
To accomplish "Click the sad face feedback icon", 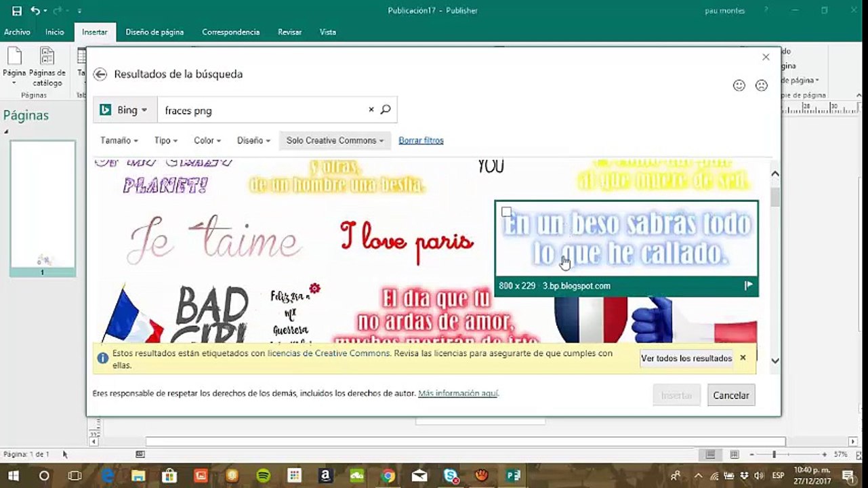I will pos(762,85).
